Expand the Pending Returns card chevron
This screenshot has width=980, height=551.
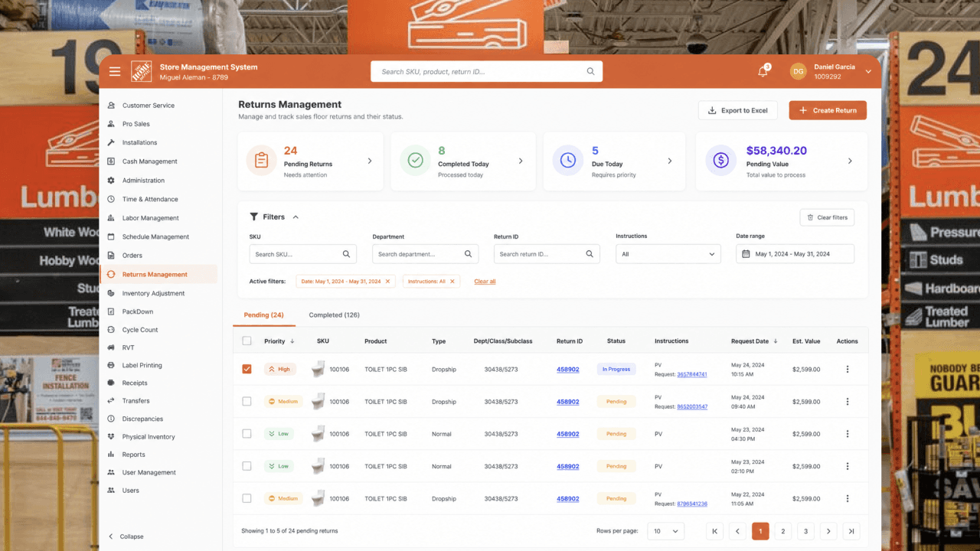370,161
